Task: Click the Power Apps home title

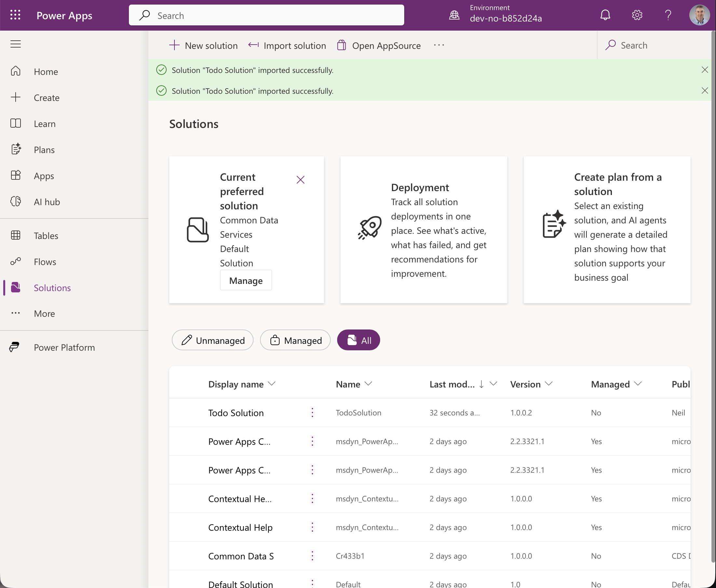Action: (x=64, y=16)
